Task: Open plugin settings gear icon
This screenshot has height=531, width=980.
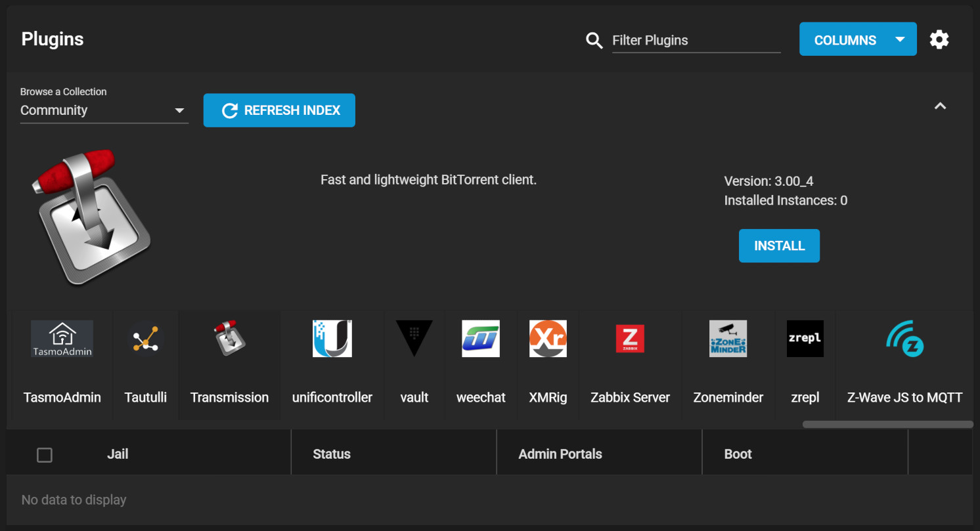Action: pyautogui.click(x=939, y=39)
